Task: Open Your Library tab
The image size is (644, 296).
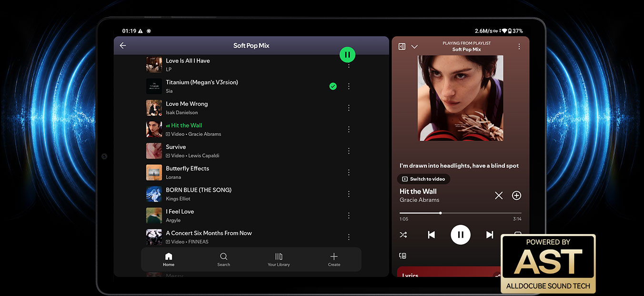Action: click(279, 260)
